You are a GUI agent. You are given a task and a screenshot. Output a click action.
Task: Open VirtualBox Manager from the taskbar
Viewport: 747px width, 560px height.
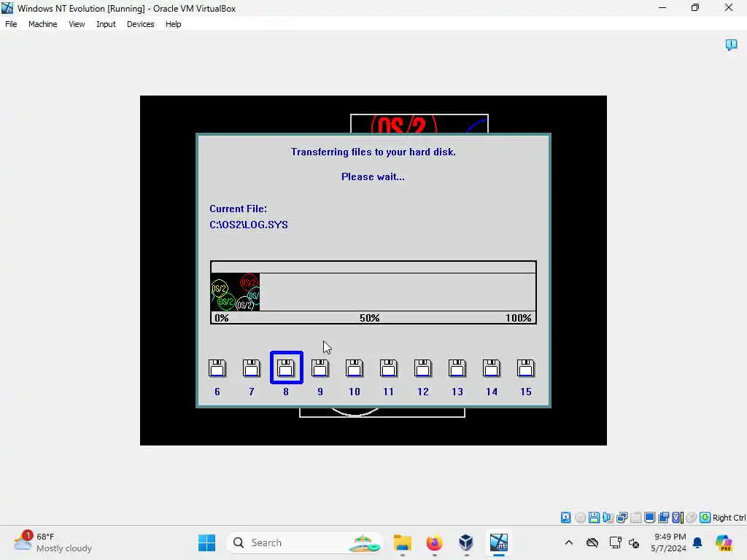click(x=466, y=542)
